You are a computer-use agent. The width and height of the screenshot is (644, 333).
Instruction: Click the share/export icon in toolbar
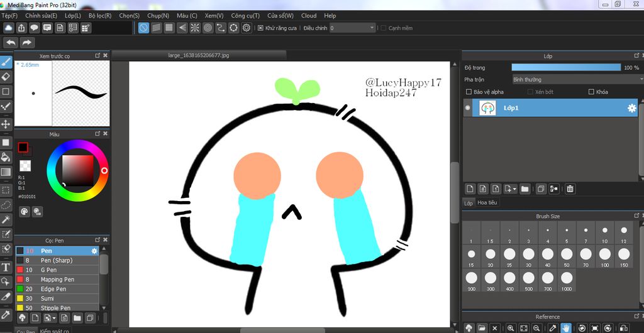(x=22, y=28)
